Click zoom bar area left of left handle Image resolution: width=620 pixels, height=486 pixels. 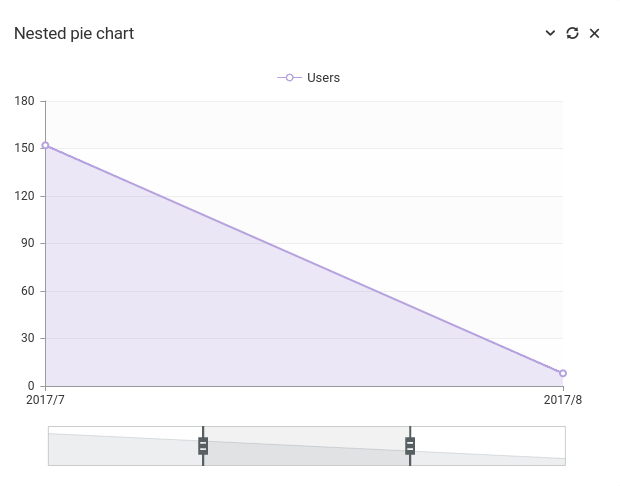[125, 446]
